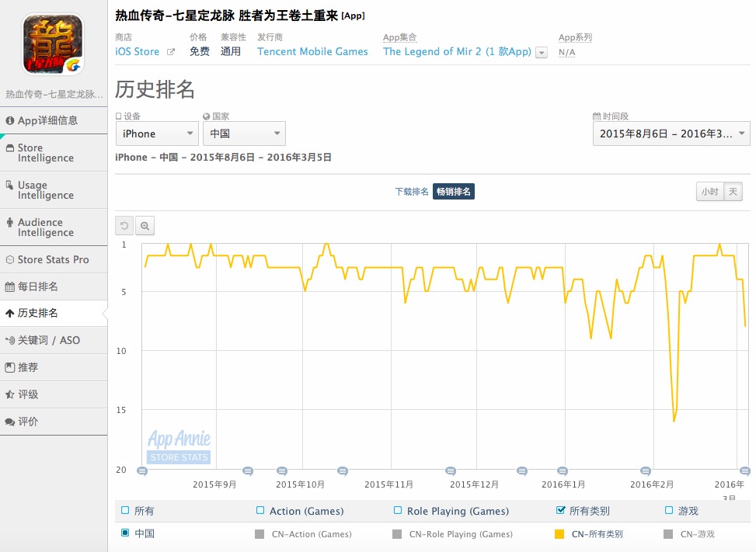Click CN-Action (Games) gray swatch
Image resolution: width=756 pixels, height=552 pixels.
tap(260, 533)
